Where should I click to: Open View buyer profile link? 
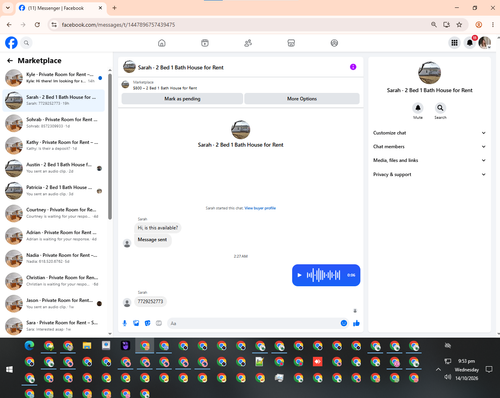click(260, 208)
